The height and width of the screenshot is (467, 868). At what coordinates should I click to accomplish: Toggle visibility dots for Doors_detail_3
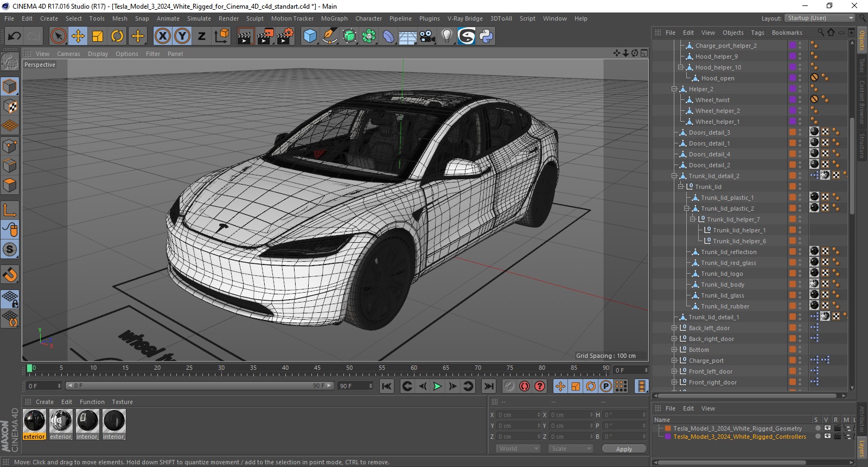(800, 132)
